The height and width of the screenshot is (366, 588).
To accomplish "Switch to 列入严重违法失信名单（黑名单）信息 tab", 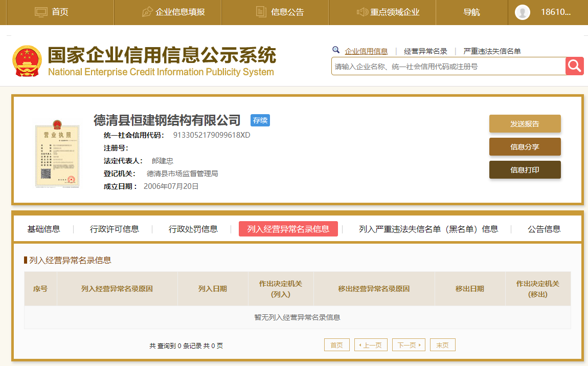I will pyautogui.click(x=428, y=229).
